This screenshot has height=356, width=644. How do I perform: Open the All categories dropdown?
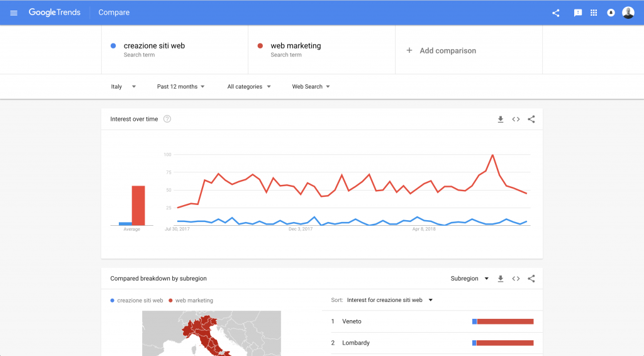tap(249, 87)
